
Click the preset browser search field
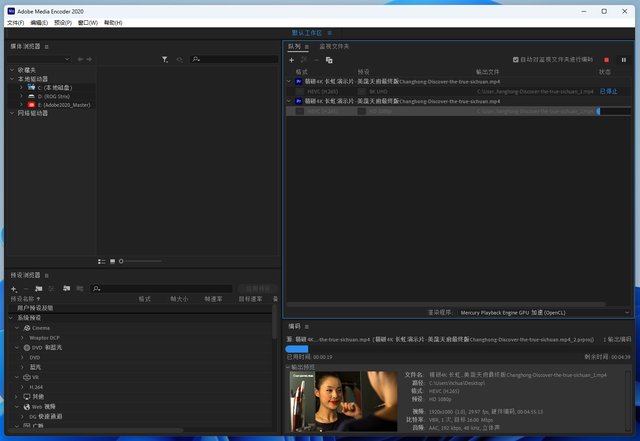point(162,289)
